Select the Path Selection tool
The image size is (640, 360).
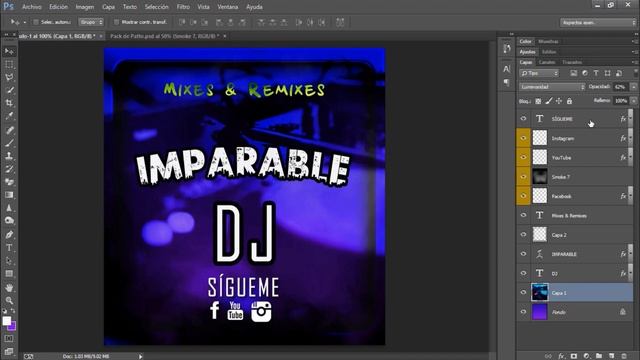(x=9, y=260)
